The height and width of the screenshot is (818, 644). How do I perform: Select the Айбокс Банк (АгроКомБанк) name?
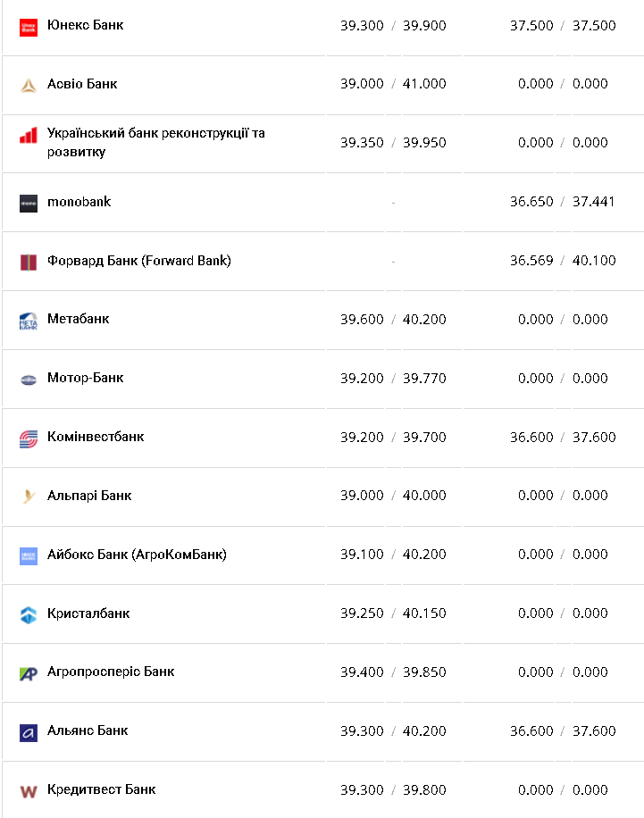tap(137, 555)
